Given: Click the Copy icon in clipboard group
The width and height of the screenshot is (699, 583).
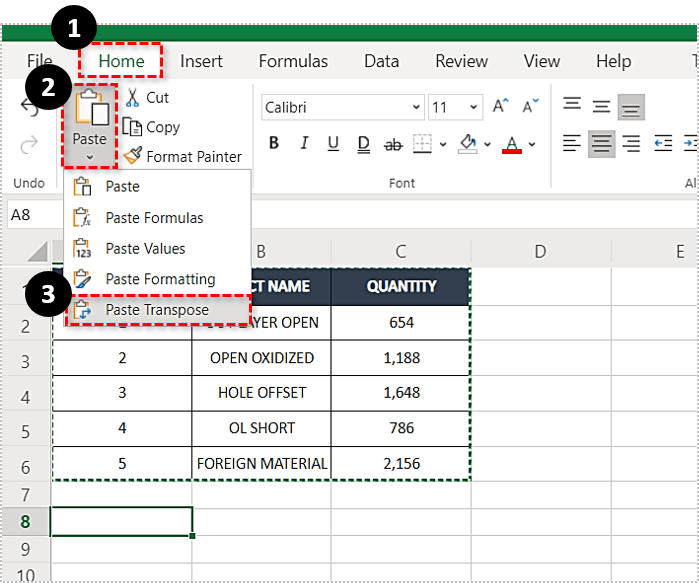Looking at the screenshot, I should pos(132,127).
